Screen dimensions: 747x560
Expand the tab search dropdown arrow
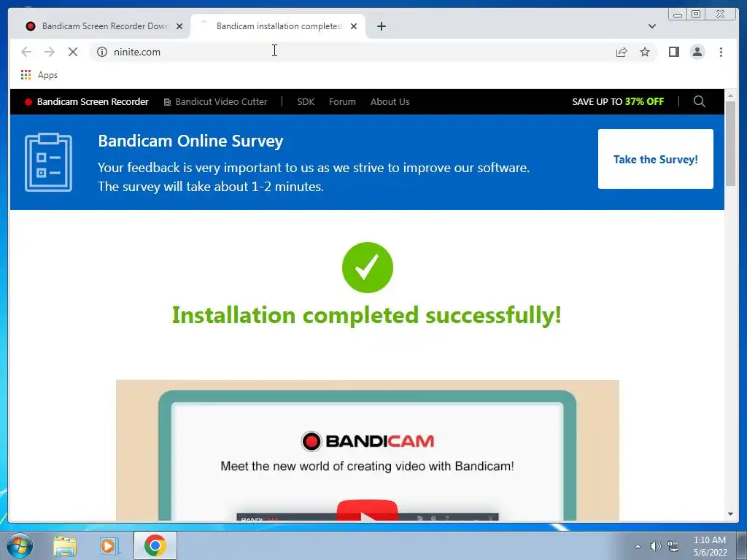(x=651, y=26)
